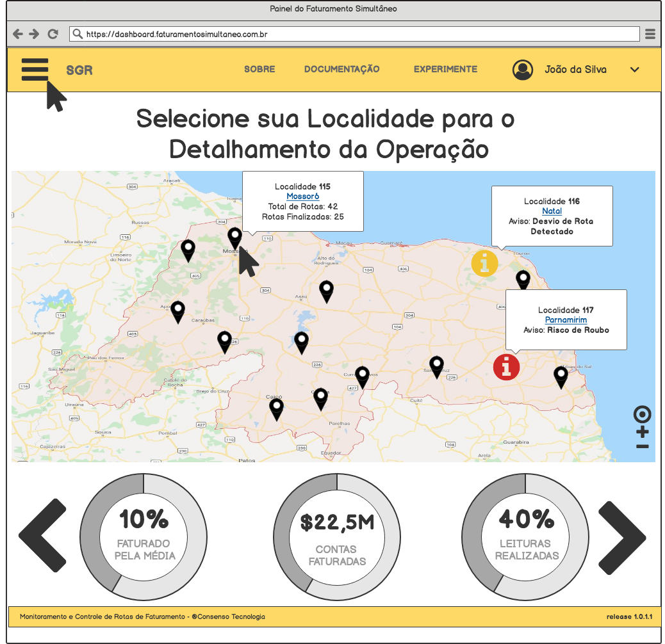Click the user avatar icon
665x644 pixels.
[x=523, y=70]
